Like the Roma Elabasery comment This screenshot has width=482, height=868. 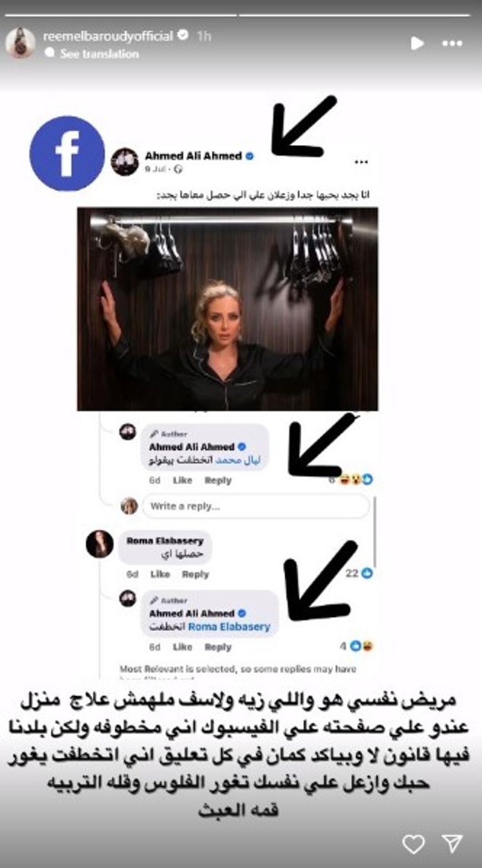[x=160, y=574]
